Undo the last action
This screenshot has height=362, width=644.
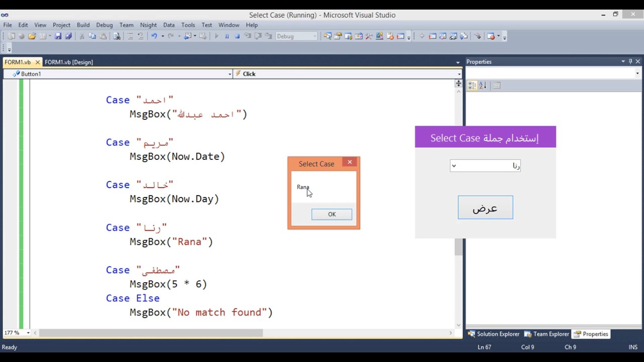point(154,36)
